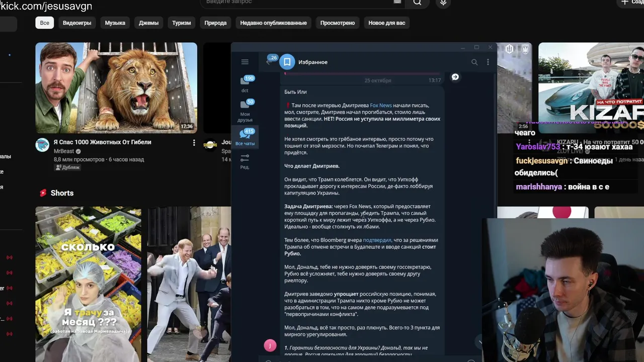644x362 pixels.
Task: Click the YouTube Создать button
Action: pos(631,3)
